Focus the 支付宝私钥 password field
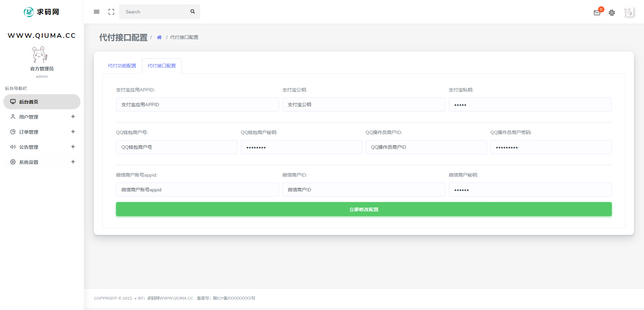644x310 pixels. [530, 105]
